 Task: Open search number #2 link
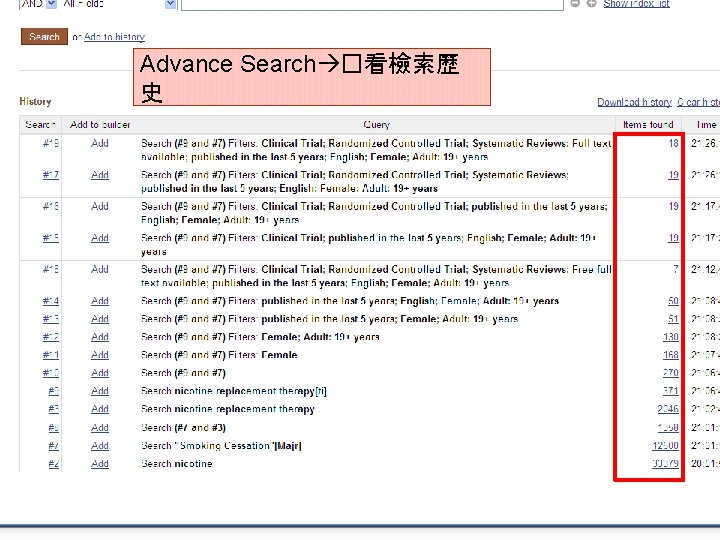click(53, 464)
